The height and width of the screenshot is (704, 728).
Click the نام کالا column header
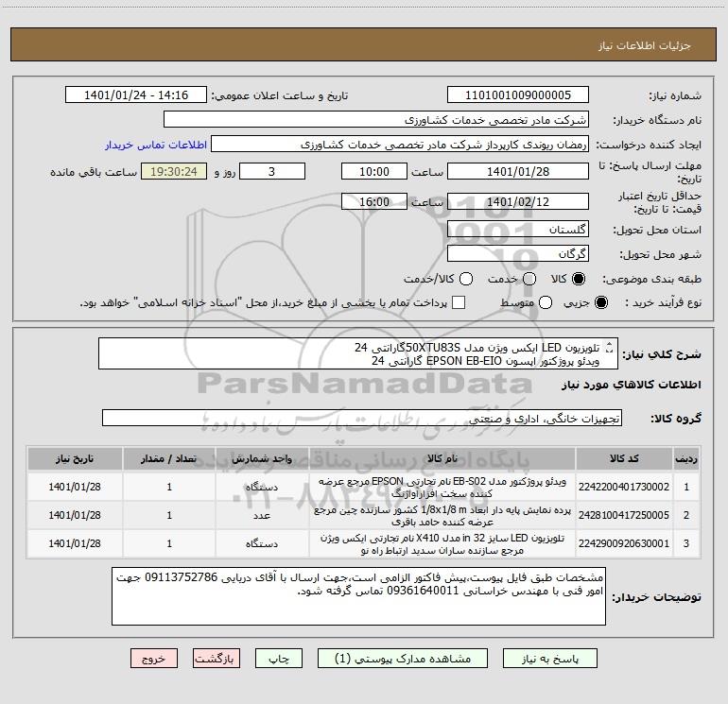point(442,458)
